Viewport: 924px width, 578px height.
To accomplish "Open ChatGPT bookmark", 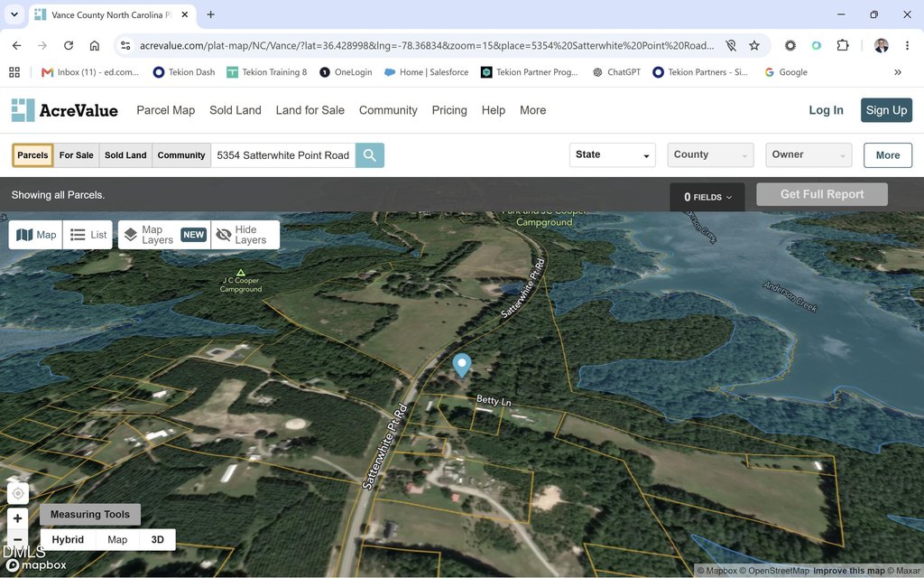I will click(x=616, y=72).
